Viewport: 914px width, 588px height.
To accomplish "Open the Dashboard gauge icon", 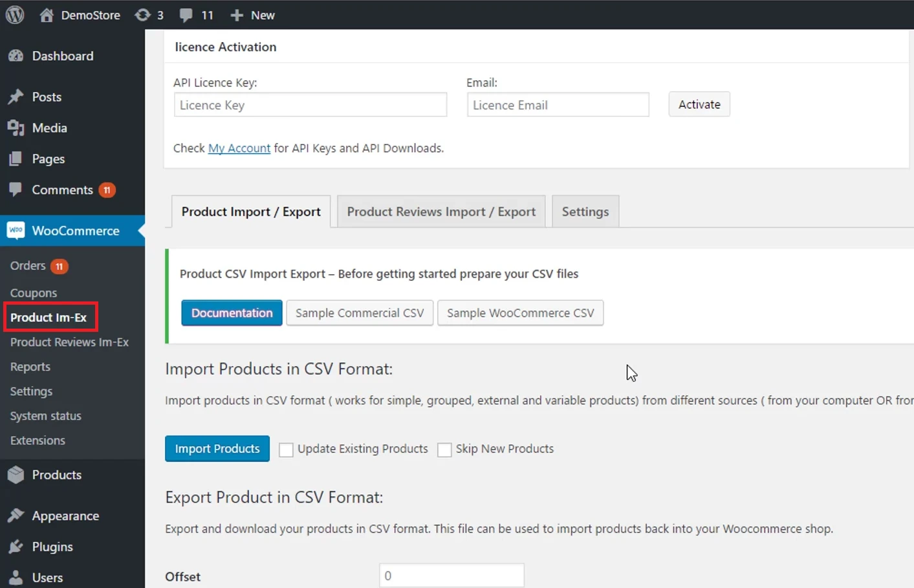I will point(15,56).
